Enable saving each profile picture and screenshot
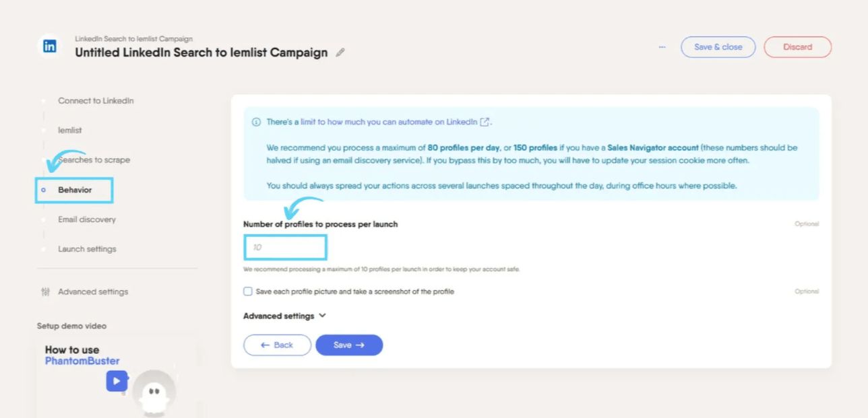 [248, 291]
